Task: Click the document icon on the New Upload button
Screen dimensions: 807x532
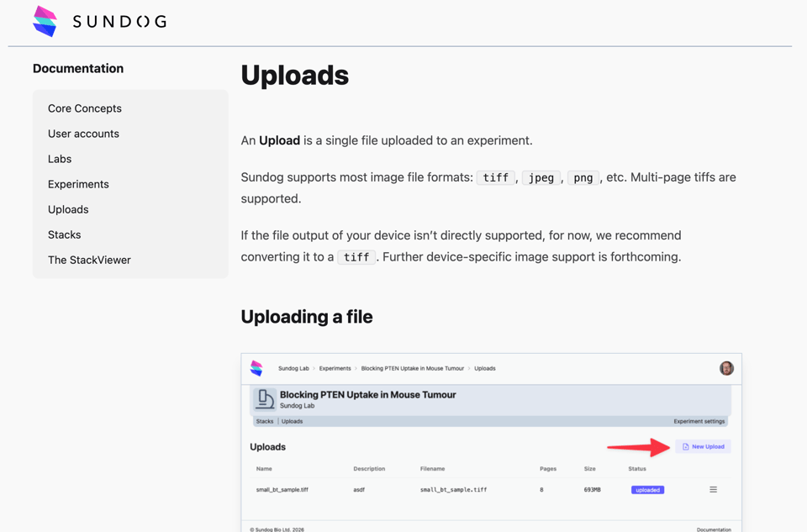Action: tap(686, 446)
